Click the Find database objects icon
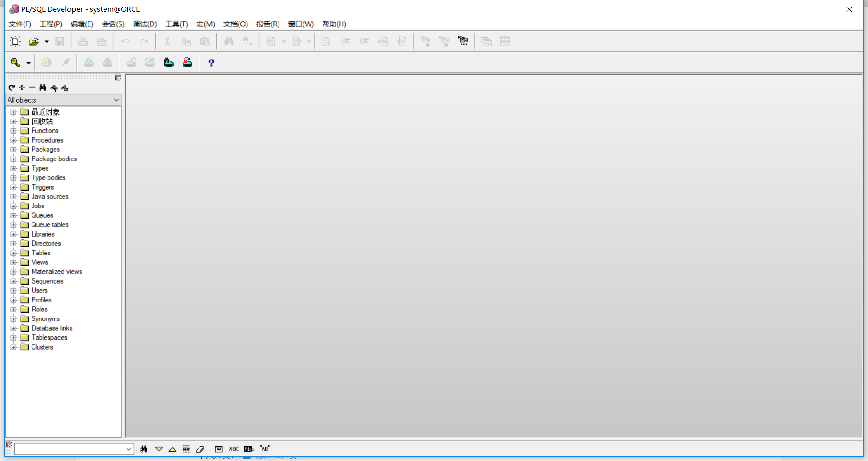This screenshot has width=868, height=461. [169, 63]
